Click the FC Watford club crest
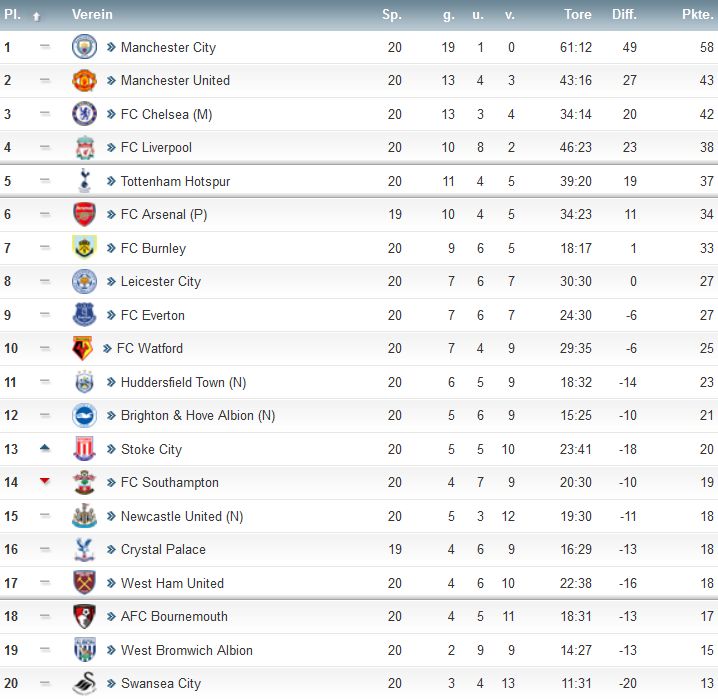The width and height of the screenshot is (718, 699). pos(82,349)
